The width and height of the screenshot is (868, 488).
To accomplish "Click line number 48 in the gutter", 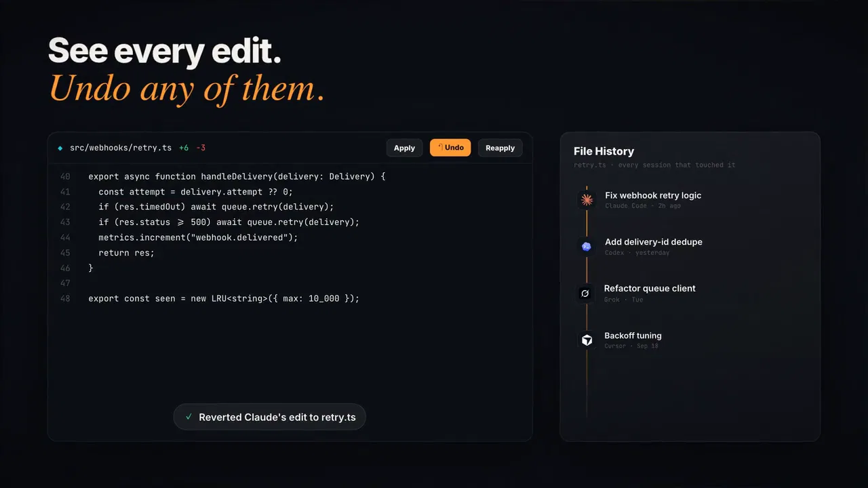I will point(65,298).
